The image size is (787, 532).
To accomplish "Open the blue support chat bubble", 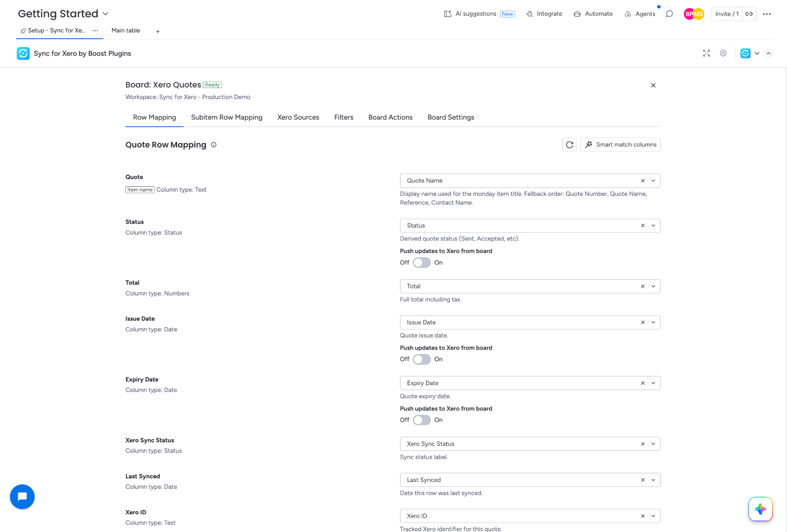I will [22, 497].
